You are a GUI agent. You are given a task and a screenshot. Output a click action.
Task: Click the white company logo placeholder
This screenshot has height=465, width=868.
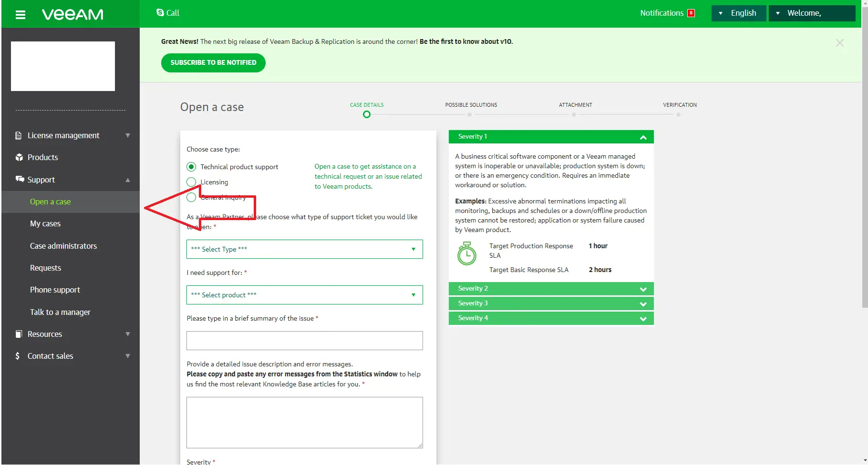63,66
